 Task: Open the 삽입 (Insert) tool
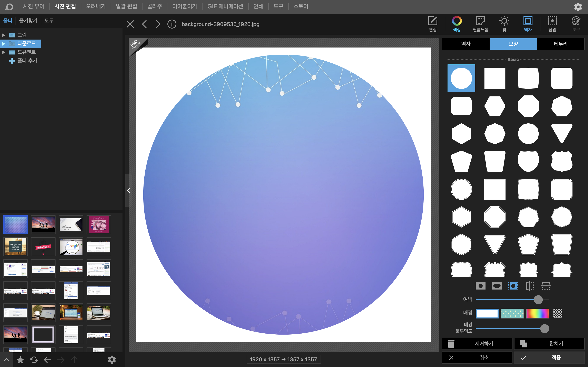click(552, 23)
